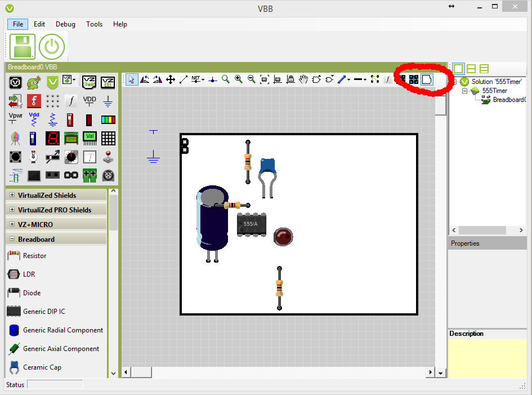532x395 pixels.
Task: Click the red-circled white page icon
Action: click(x=427, y=79)
